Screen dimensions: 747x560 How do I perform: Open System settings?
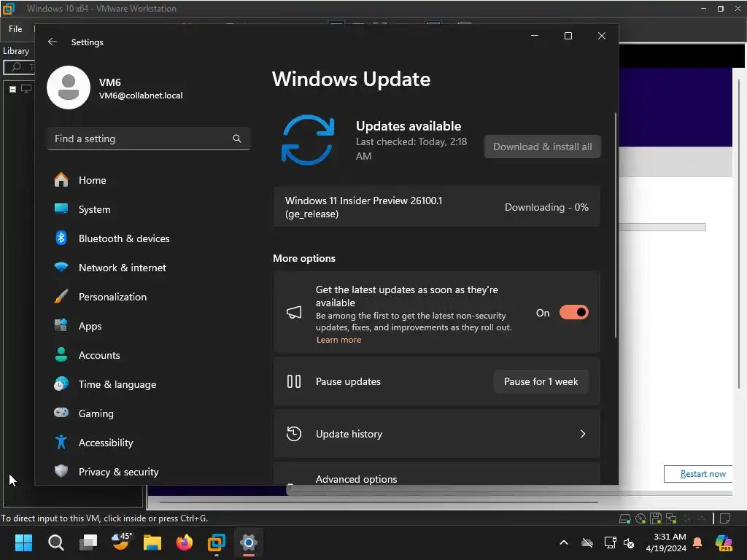[94, 209]
